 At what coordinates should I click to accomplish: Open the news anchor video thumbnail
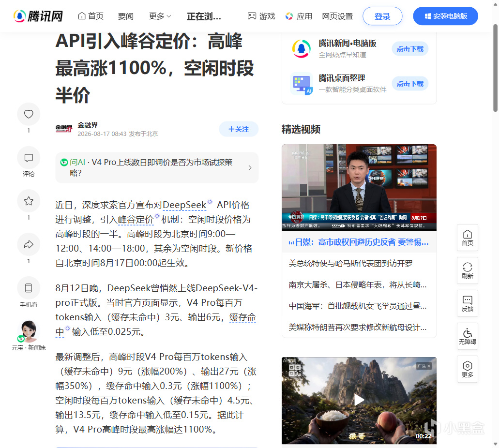pos(359,187)
